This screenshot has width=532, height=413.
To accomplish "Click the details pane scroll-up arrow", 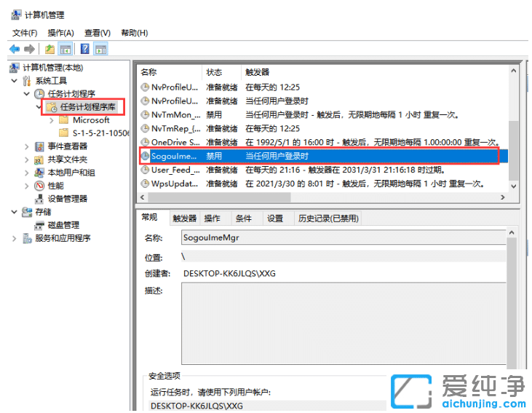I will click(512, 232).
